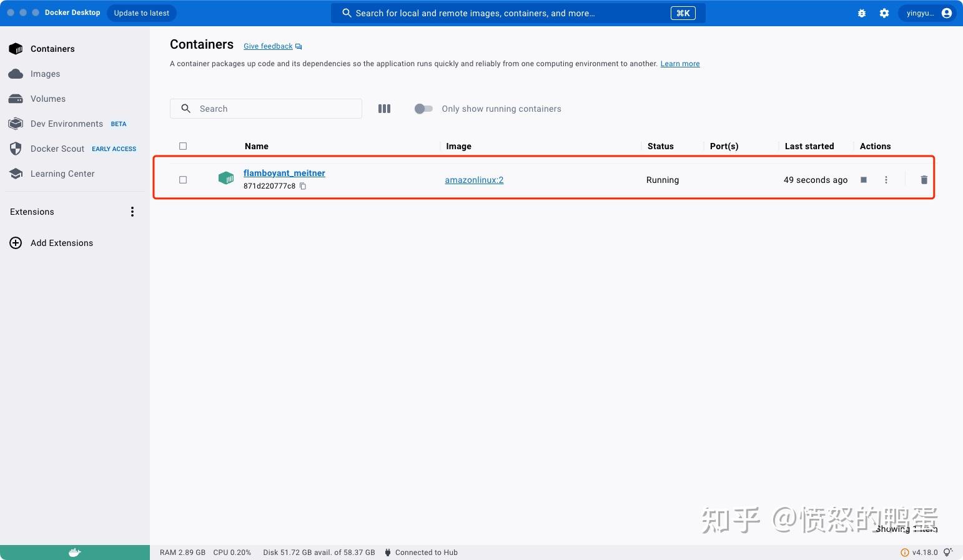This screenshot has height=560, width=963.
Task: Open flamboyant_meitner container details
Action: pos(284,173)
